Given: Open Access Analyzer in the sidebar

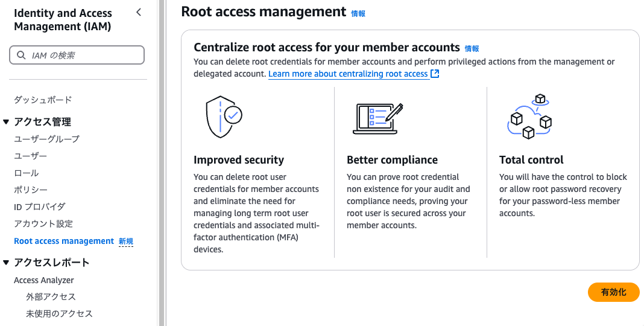Looking at the screenshot, I should pyautogui.click(x=44, y=280).
